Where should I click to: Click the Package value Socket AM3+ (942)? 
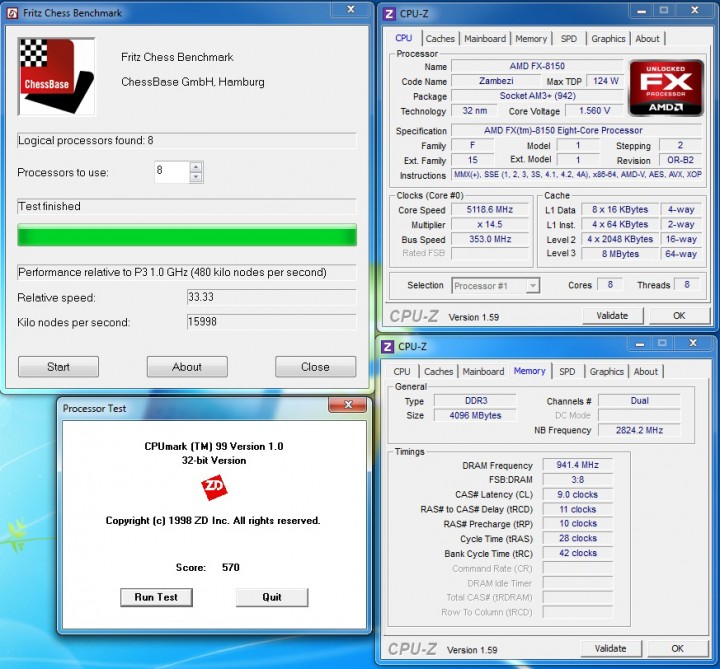[x=537, y=96]
